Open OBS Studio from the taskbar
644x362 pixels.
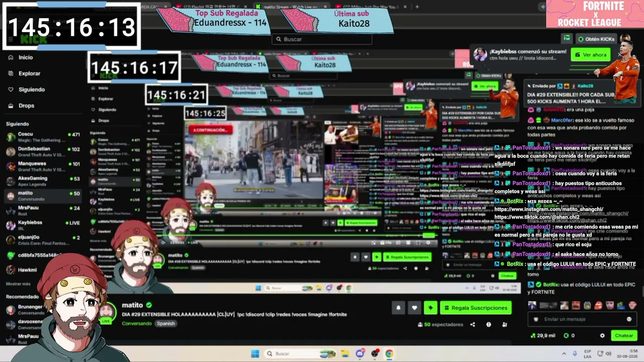pyautogui.click(x=375, y=353)
